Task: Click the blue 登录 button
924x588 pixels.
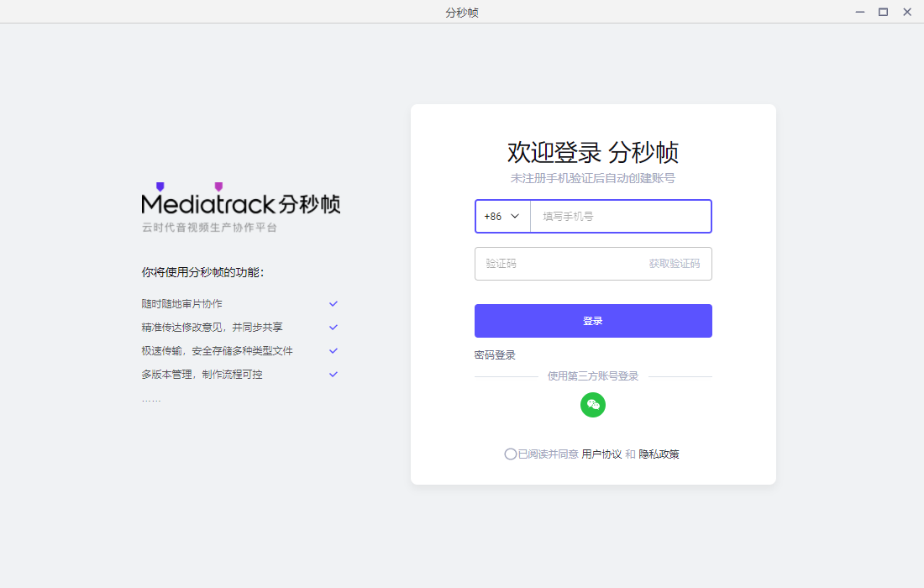Action: pyautogui.click(x=593, y=321)
